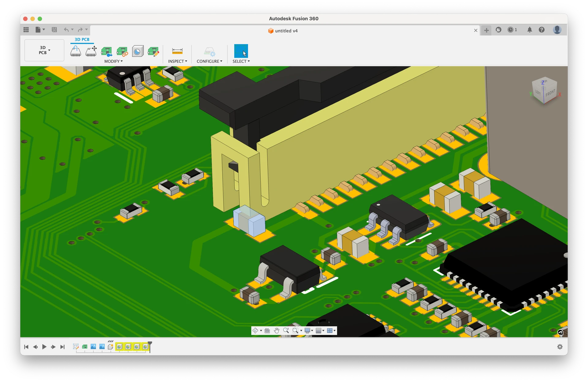Image resolution: width=588 pixels, height=382 pixels.
Task: Click the Help question mark icon
Action: (542, 30)
